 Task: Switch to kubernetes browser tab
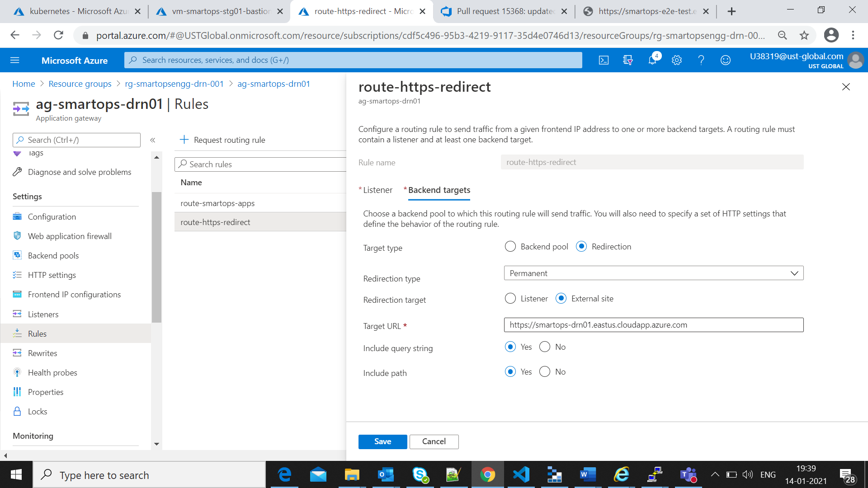click(x=77, y=11)
